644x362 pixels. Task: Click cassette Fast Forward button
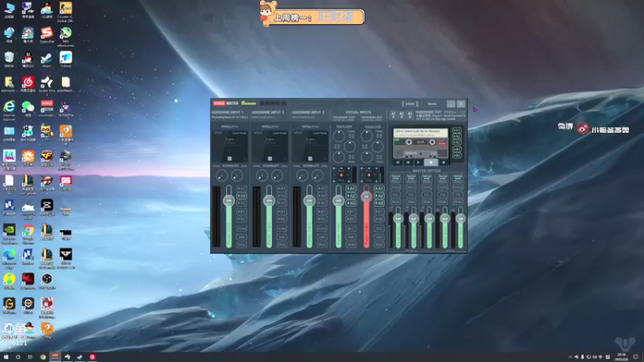click(x=408, y=162)
